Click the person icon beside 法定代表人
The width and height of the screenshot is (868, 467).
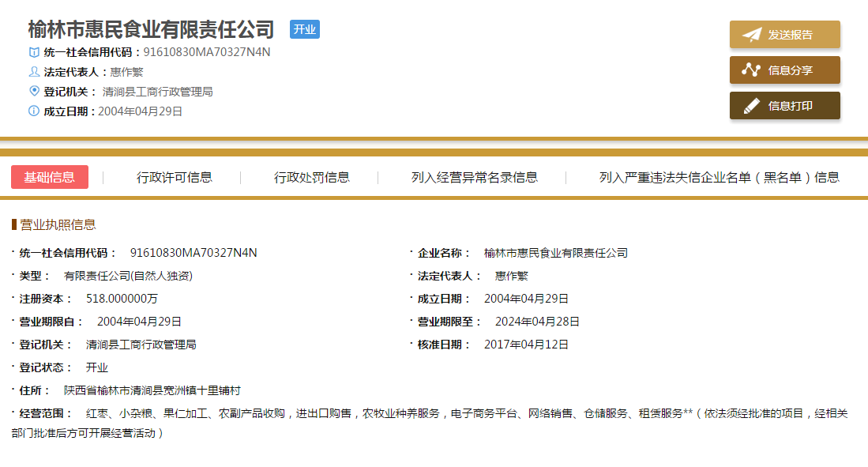pyautogui.click(x=34, y=72)
